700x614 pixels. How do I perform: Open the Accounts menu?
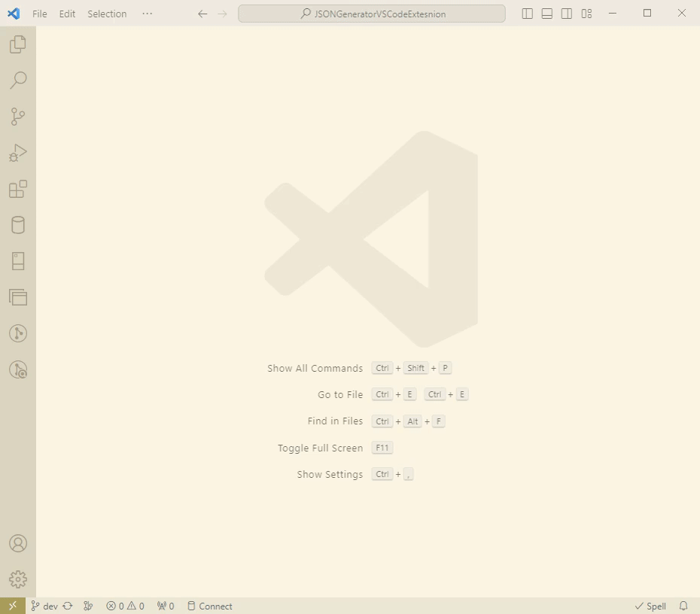point(18,543)
